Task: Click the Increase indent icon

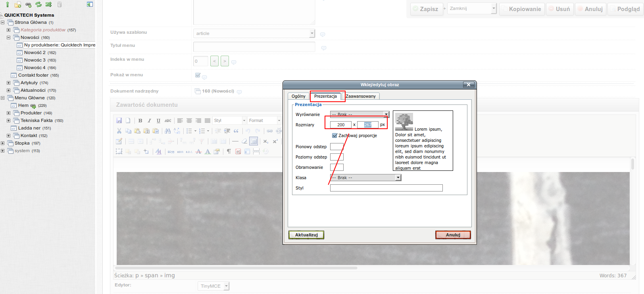Action: (227, 131)
